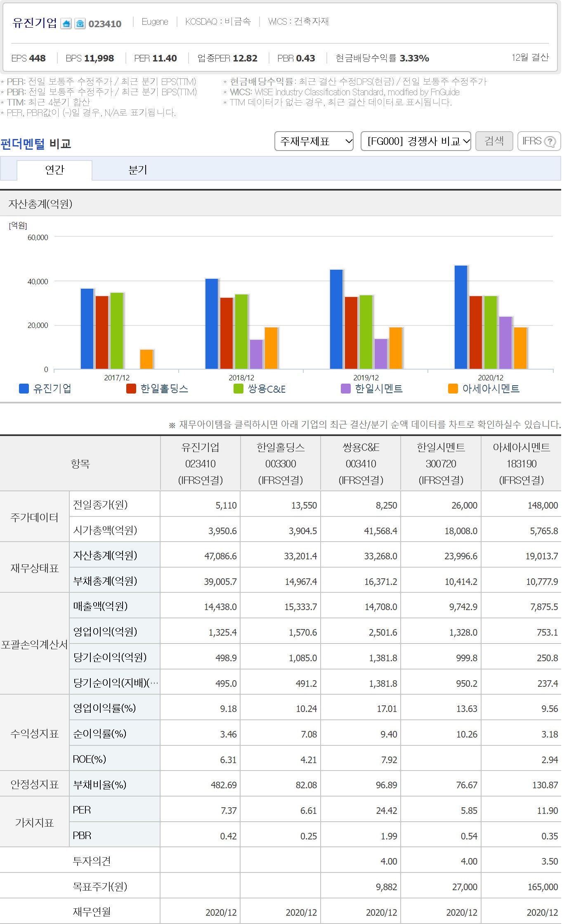The height and width of the screenshot is (924, 562).
Task: Open the [FG000] 경쟁사 비교 dropdown
Action: tap(416, 141)
